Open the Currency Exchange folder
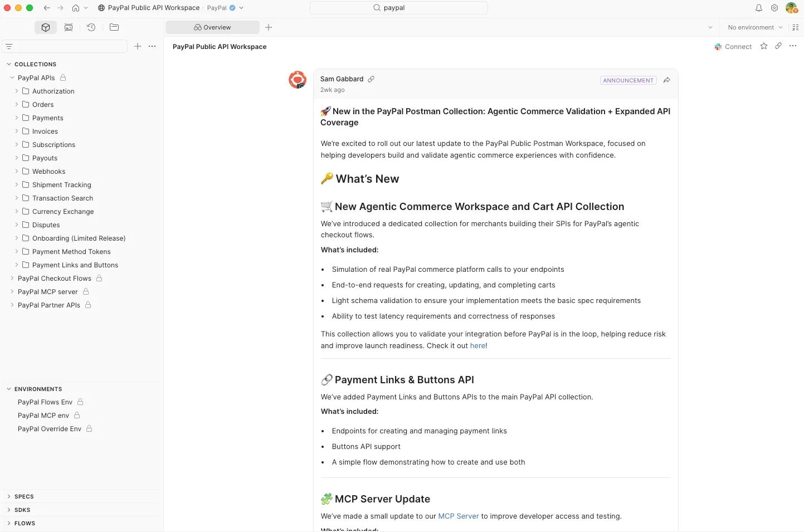Viewport: 804px width, 532px height. click(x=63, y=211)
